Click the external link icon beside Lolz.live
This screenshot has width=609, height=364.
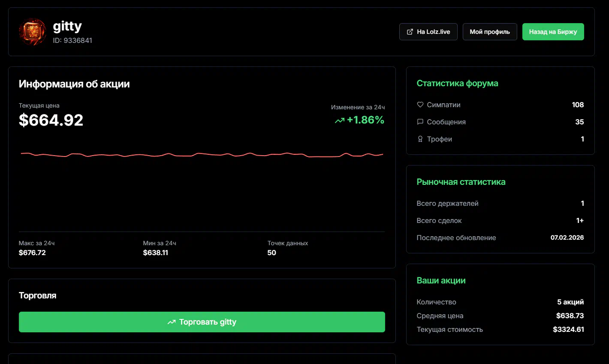point(410,32)
